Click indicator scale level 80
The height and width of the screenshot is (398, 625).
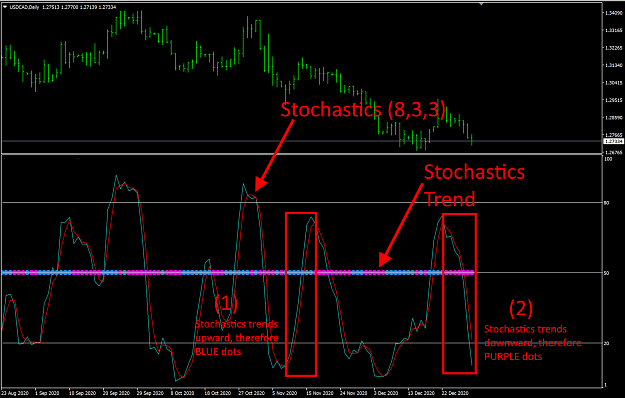(607, 203)
